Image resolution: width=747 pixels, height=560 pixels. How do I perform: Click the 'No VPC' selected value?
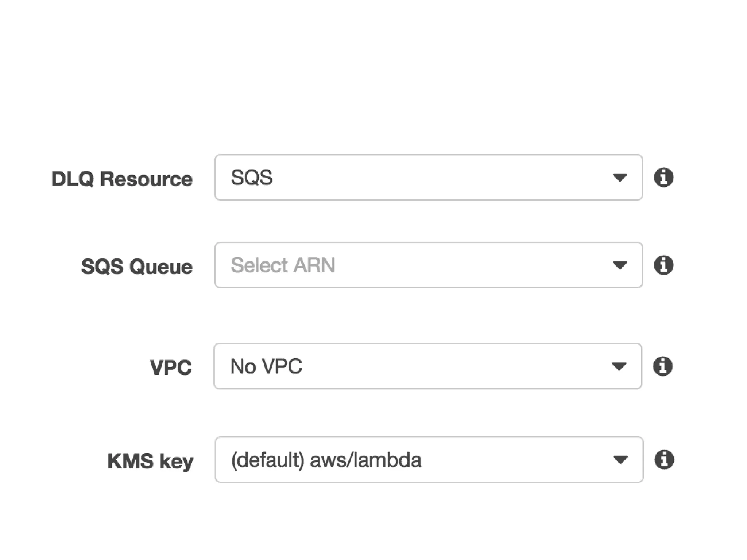pos(266,366)
